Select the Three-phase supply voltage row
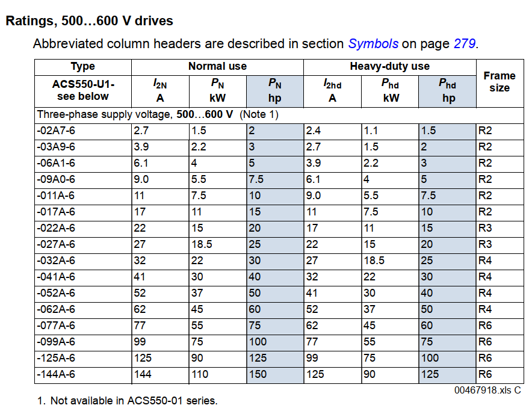This screenshot has height=411, width=532. 158,114
